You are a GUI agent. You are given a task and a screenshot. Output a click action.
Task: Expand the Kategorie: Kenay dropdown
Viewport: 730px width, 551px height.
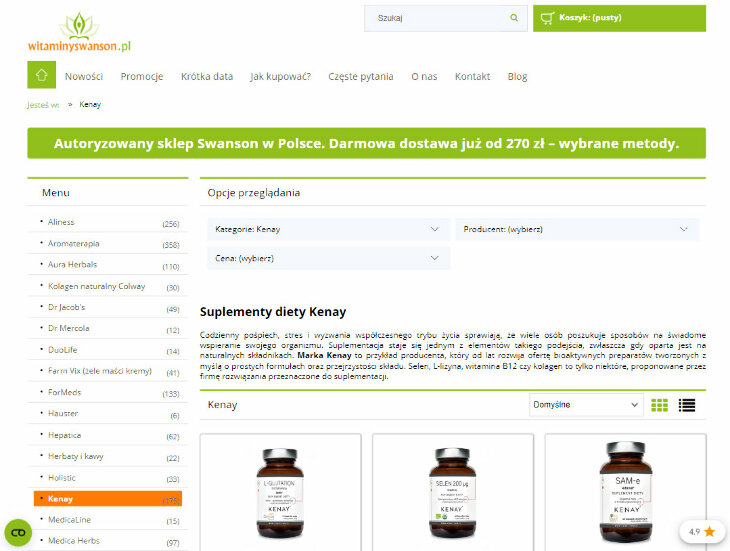coord(329,229)
